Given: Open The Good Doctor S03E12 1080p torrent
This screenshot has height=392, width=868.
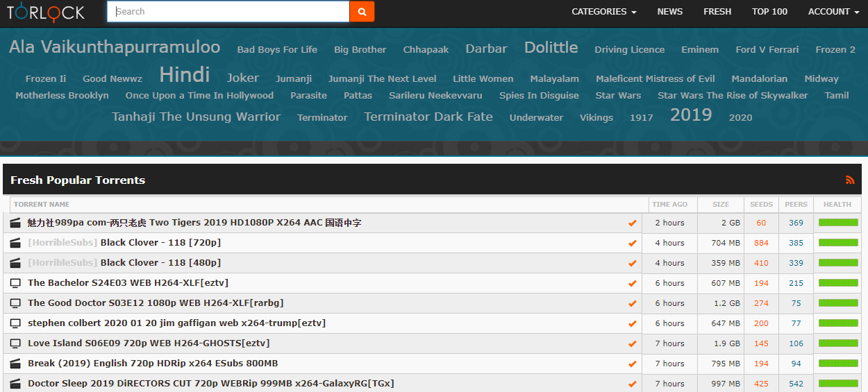Looking at the screenshot, I should pyautogui.click(x=156, y=303).
